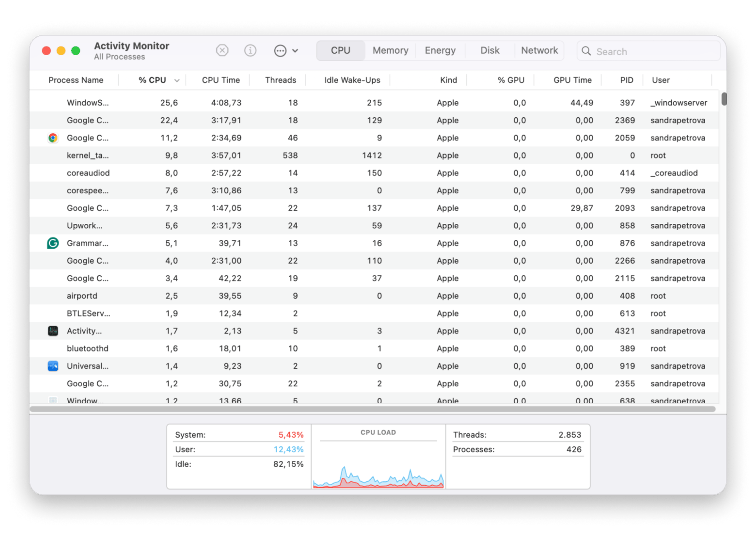The width and height of the screenshot is (756, 534).
Task: Click the vertical scrollbar thumb
Action: [724, 99]
